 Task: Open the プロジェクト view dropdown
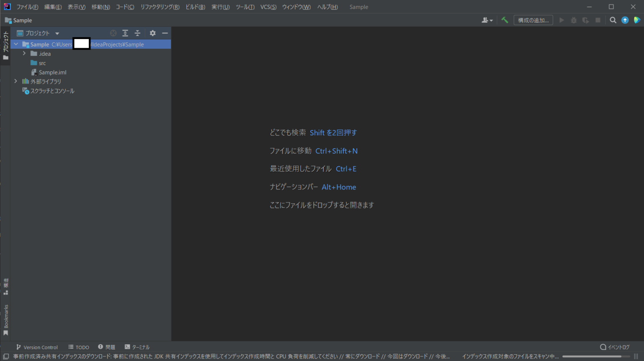coord(57,33)
